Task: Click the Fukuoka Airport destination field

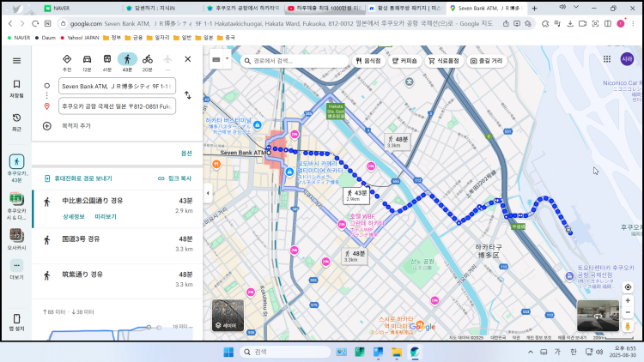Action: coord(117,106)
